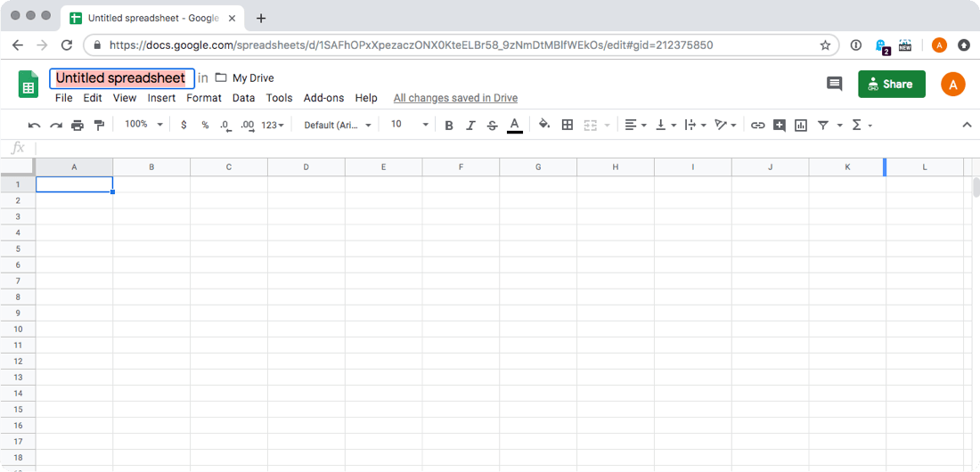The image size is (980, 472).
Task: Open the font family Default dropdown
Action: point(338,125)
